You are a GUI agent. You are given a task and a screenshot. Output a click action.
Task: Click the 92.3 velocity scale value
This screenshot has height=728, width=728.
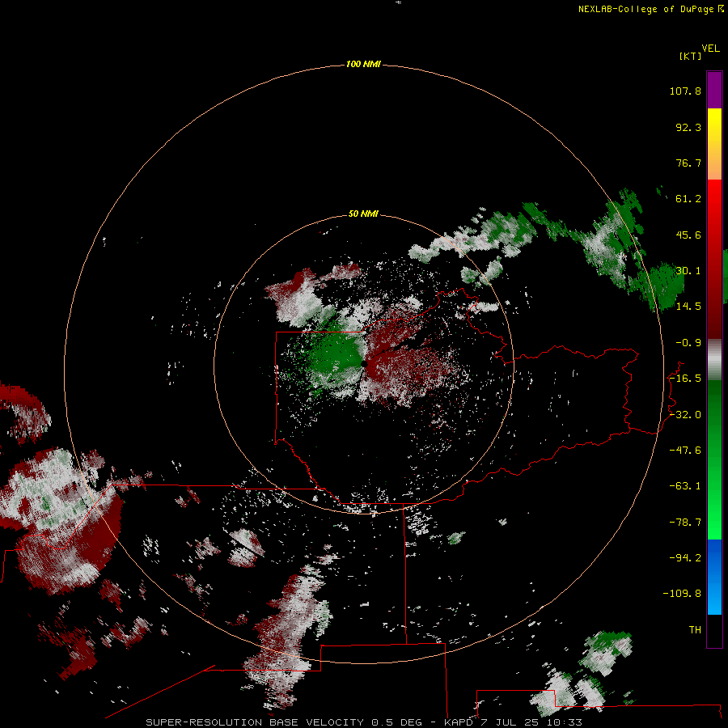pos(688,127)
